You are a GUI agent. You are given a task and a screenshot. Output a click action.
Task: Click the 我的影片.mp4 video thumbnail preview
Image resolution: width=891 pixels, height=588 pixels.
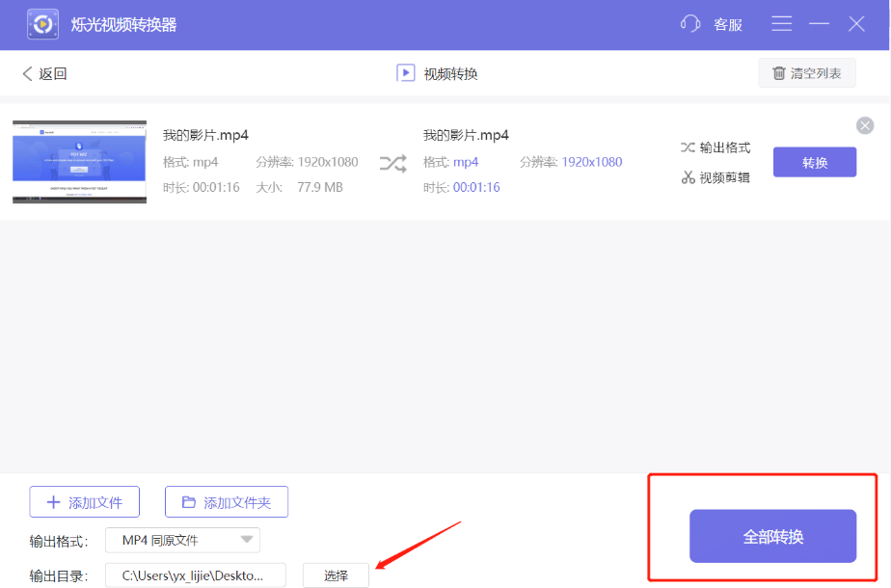tap(79, 161)
